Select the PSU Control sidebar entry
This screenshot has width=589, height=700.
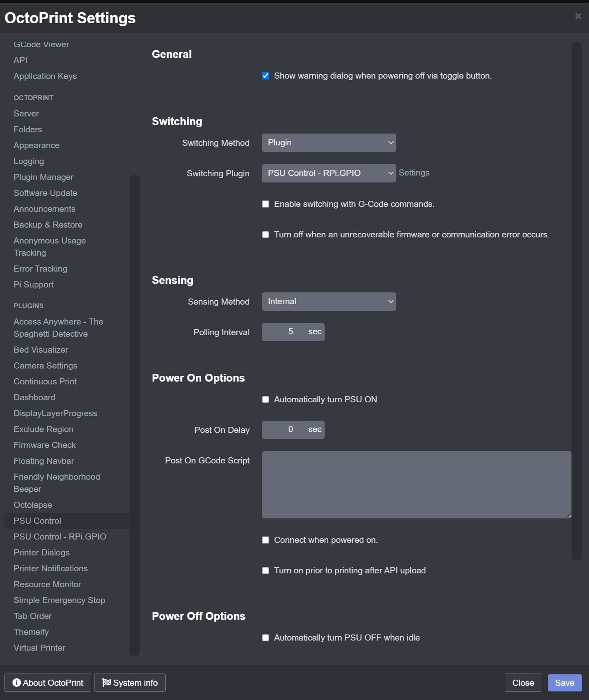coord(67,521)
